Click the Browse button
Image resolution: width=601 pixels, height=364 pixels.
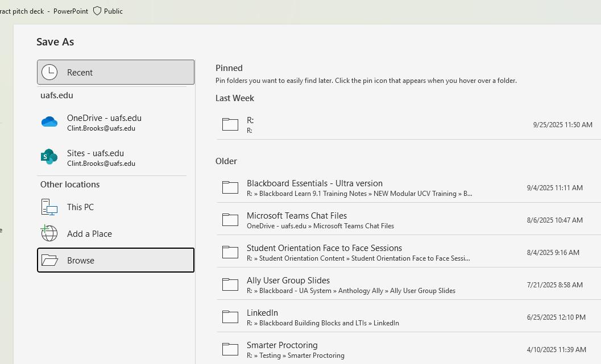(115, 260)
